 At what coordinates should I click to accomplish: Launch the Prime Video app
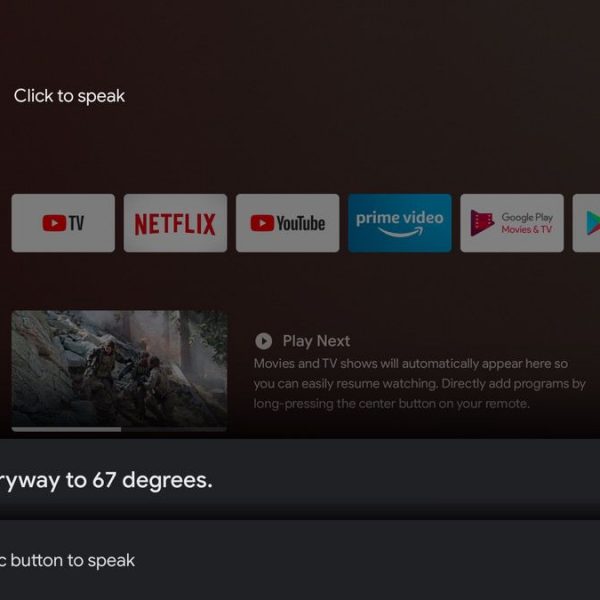point(400,223)
